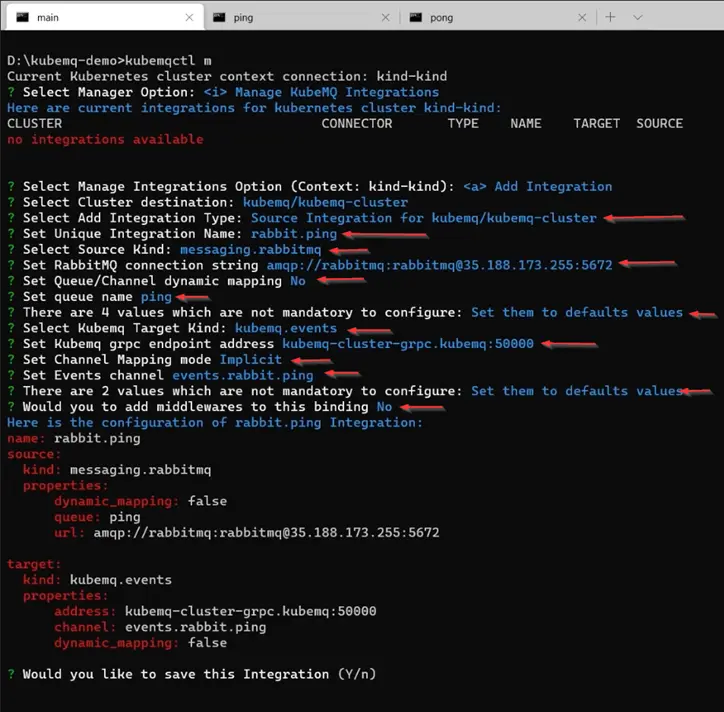The image size is (724, 712).
Task: Click blue 'kubemq-cluster-grpc.kubemq:50000' endpoint answer
Action: point(408,344)
